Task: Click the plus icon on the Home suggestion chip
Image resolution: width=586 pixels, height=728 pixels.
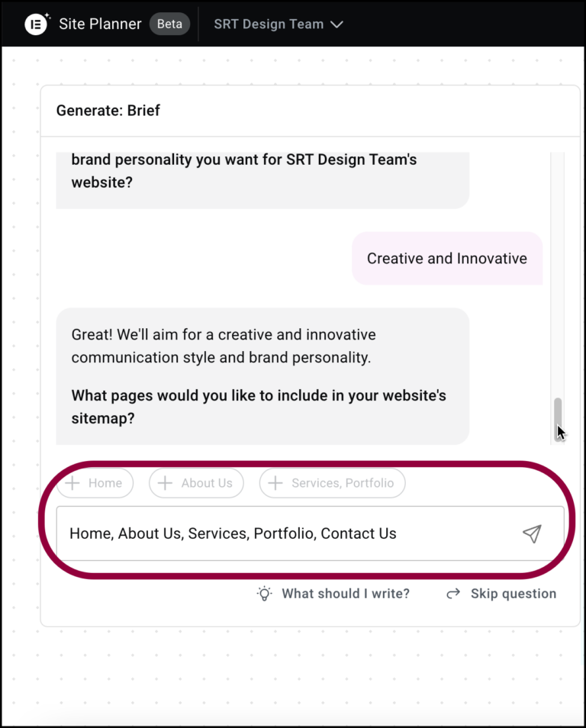Action: pos(73,483)
